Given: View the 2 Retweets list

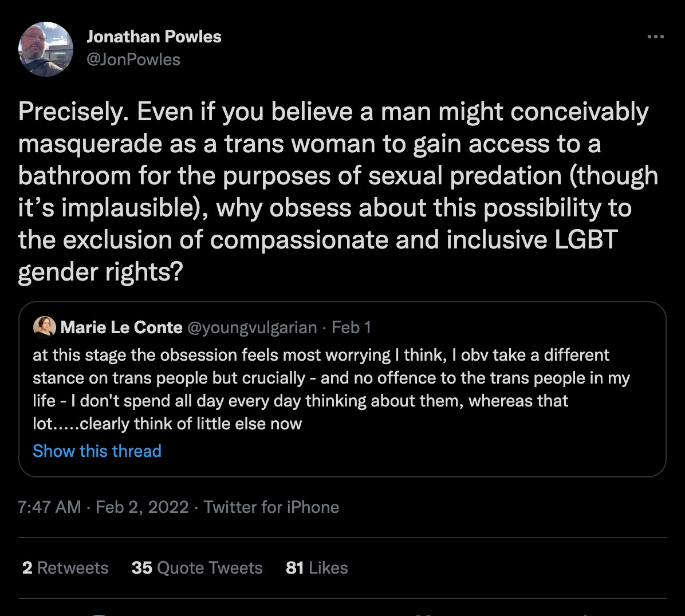Looking at the screenshot, I should 65,568.
